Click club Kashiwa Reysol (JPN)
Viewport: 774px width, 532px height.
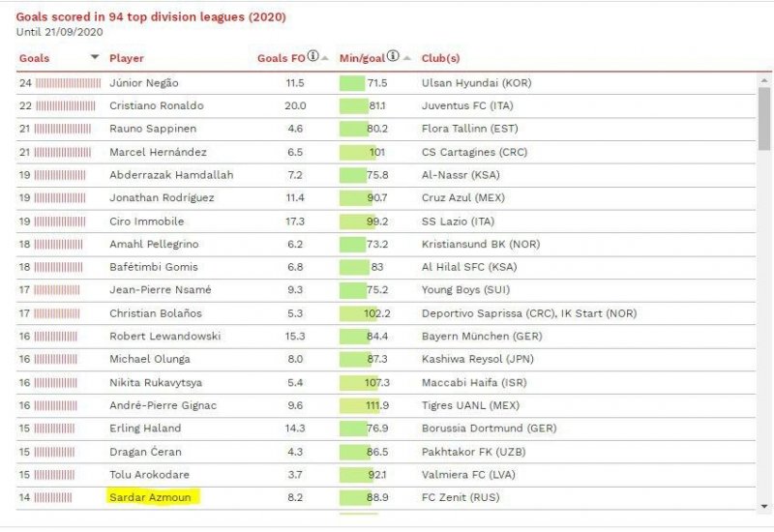click(477, 359)
